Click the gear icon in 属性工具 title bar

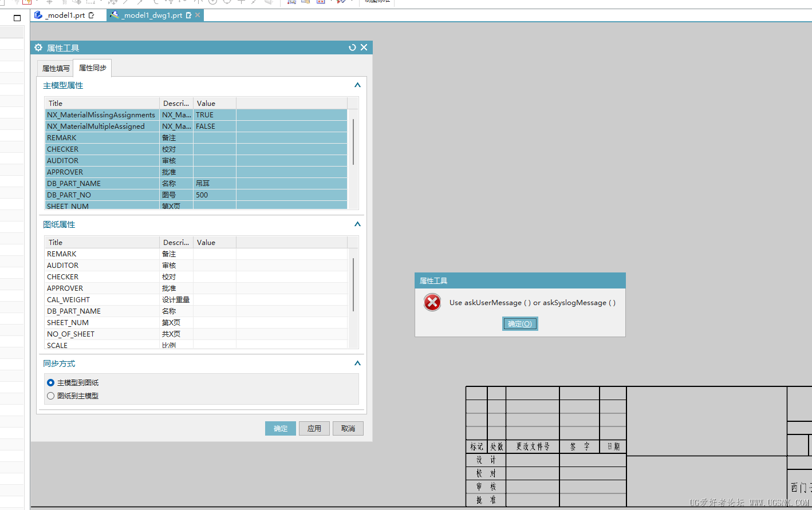point(38,48)
